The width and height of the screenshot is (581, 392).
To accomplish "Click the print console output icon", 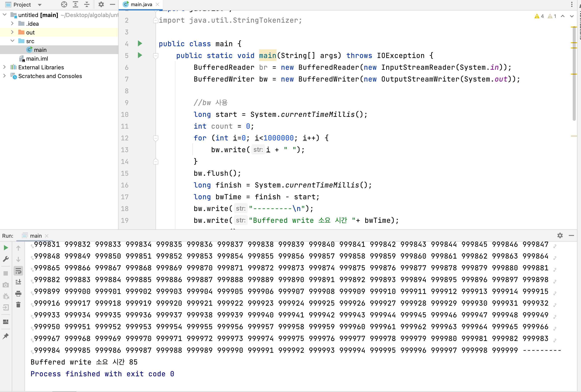I will (x=18, y=293).
